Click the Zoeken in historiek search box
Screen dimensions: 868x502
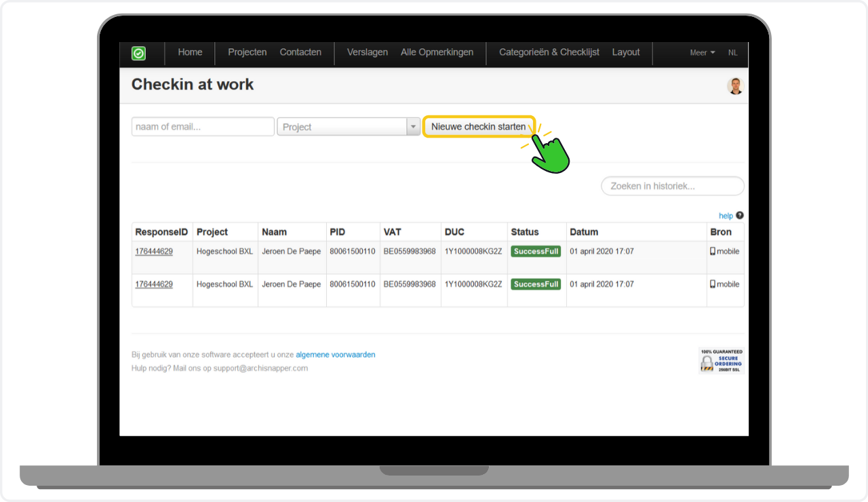pos(672,186)
